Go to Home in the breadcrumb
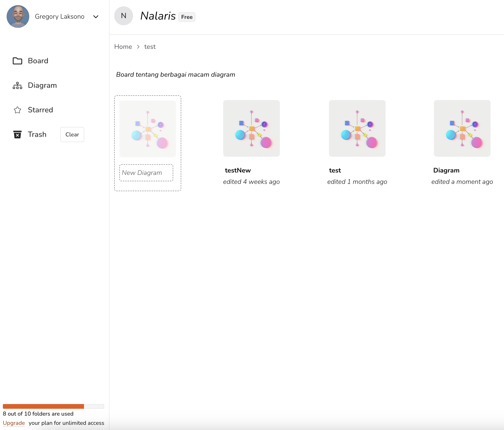The height and width of the screenshot is (430, 504). tap(123, 47)
